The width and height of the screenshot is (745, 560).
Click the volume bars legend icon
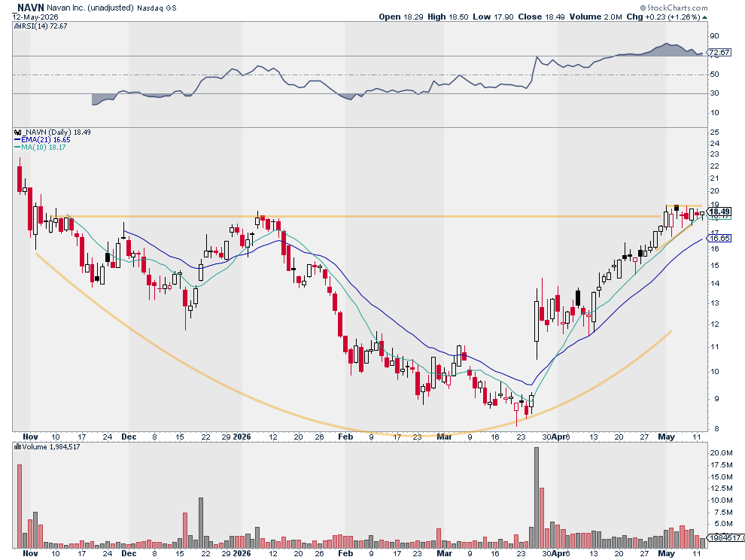[x=17, y=447]
